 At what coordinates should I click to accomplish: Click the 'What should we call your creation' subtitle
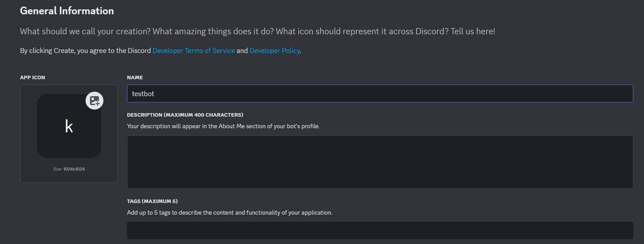[x=257, y=32]
